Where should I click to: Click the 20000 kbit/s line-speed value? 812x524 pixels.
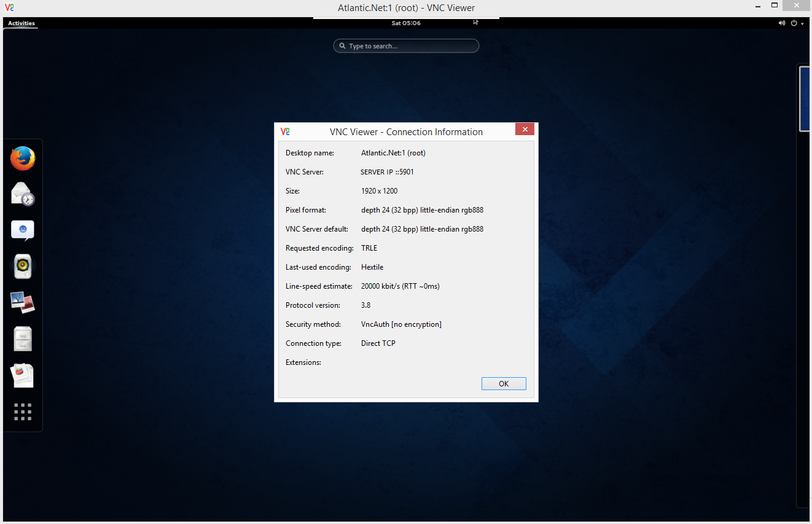[400, 286]
